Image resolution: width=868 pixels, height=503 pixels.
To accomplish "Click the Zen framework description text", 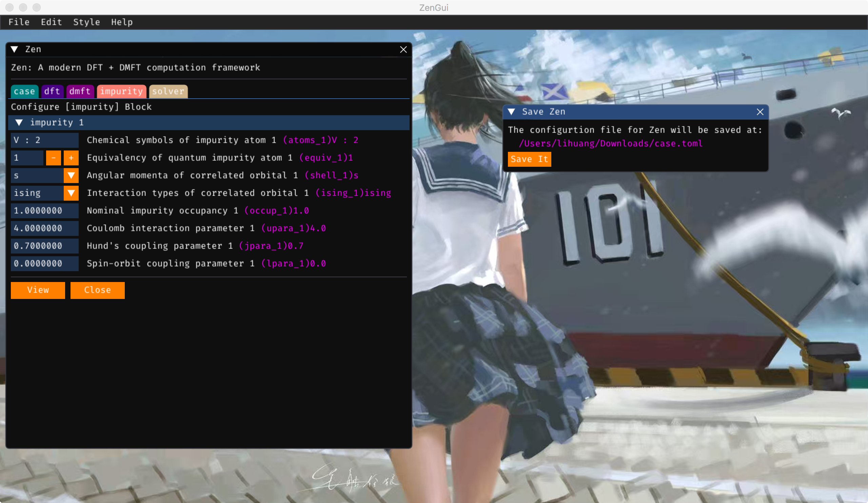I will [136, 67].
